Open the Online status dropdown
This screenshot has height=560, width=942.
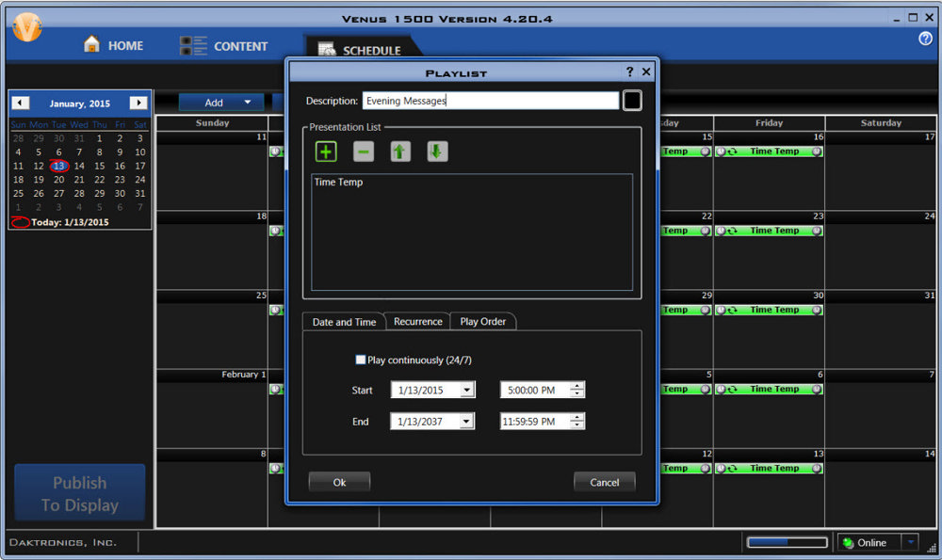point(909,542)
